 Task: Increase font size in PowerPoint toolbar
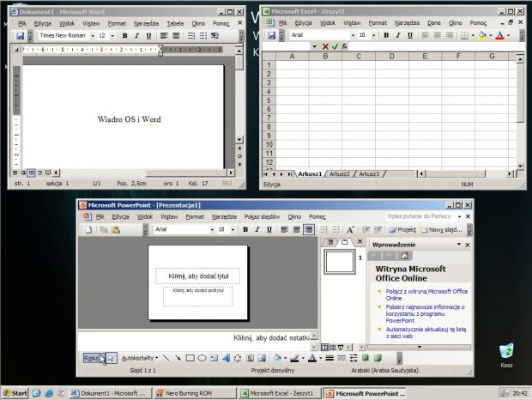pos(350,230)
